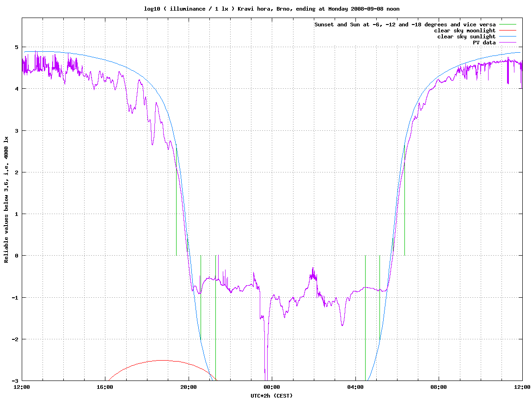Click the red moonlight curve peak near 18:40

pyautogui.click(x=163, y=360)
